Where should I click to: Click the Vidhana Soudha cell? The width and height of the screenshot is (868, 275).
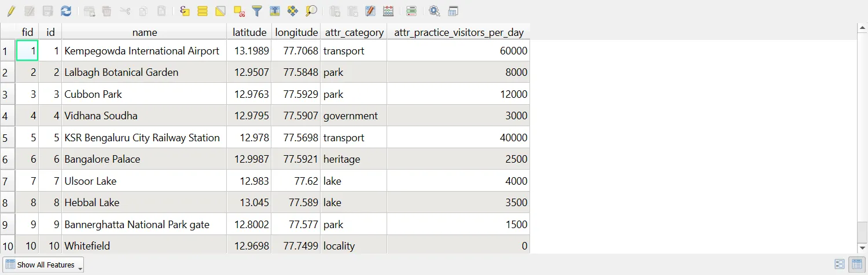[x=144, y=116]
